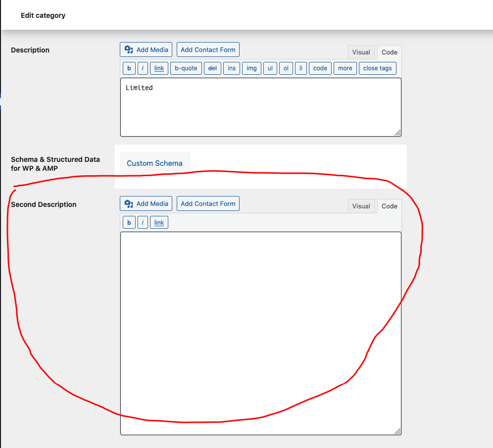This screenshot has height=448, width=493.
Task: Click the ul list button
Action: (270, 68)
